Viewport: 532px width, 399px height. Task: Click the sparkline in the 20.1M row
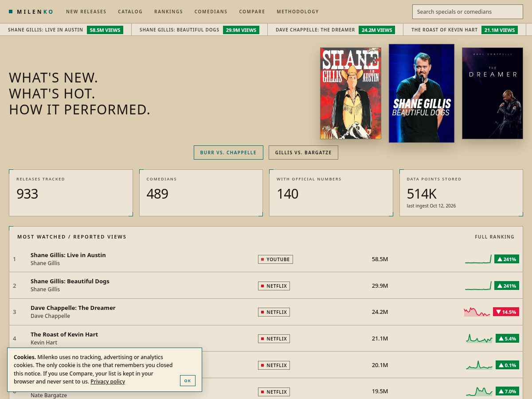click(479, 365)
